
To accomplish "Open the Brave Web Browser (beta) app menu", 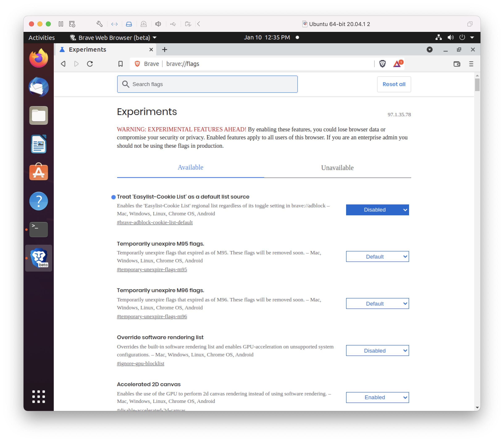I will click(x=112, y=37).
